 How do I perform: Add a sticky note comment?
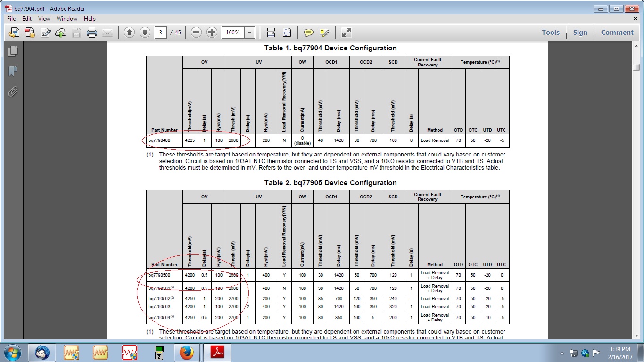tap(309, 33)
